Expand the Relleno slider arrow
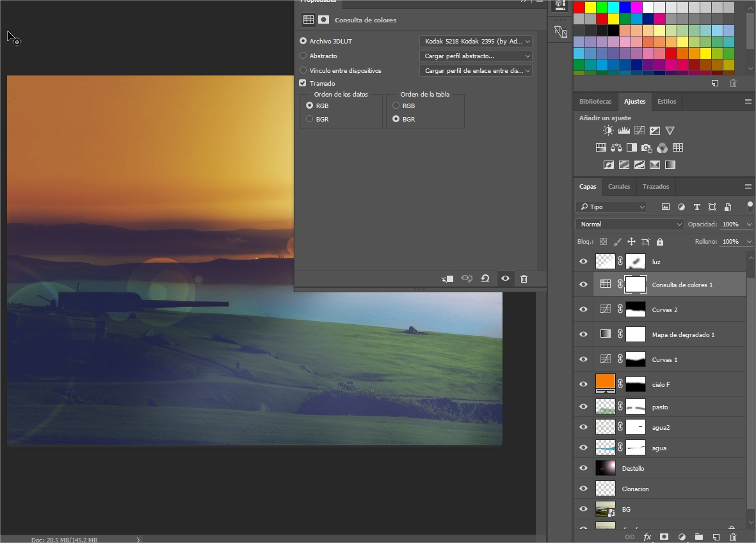The width and height of the screenshot is (756, 543). click(x=749, y=242)
